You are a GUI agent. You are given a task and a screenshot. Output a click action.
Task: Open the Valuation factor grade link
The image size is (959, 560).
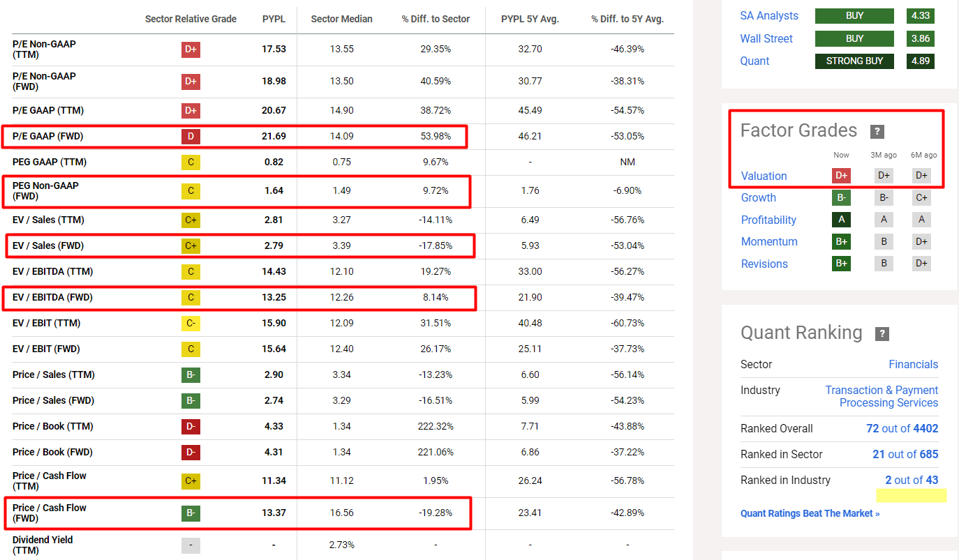pos(764,176)
